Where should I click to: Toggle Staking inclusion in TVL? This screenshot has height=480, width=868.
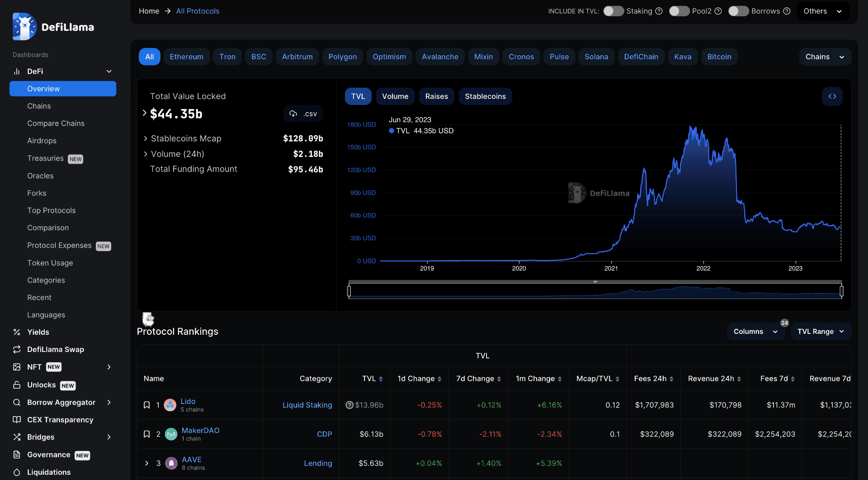[613, 11]
